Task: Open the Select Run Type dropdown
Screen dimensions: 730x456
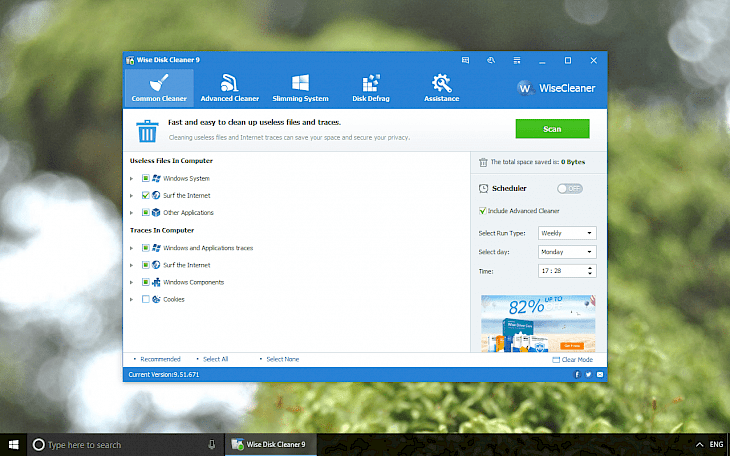Action: (x=567, y=233)
